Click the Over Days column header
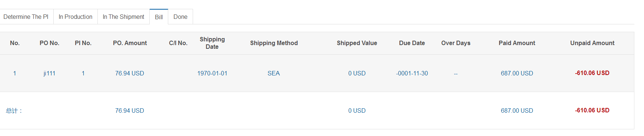 pos(456,43)
